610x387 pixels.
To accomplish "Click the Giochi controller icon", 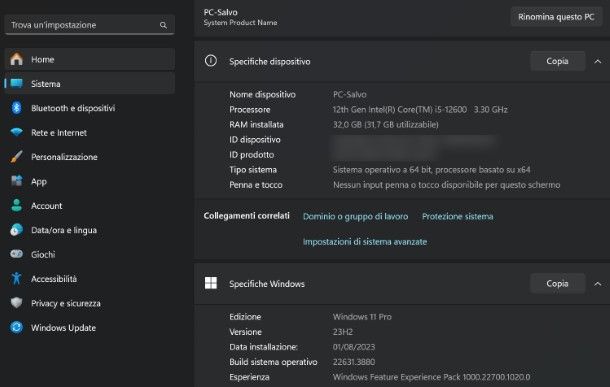I will pos(16,254).
